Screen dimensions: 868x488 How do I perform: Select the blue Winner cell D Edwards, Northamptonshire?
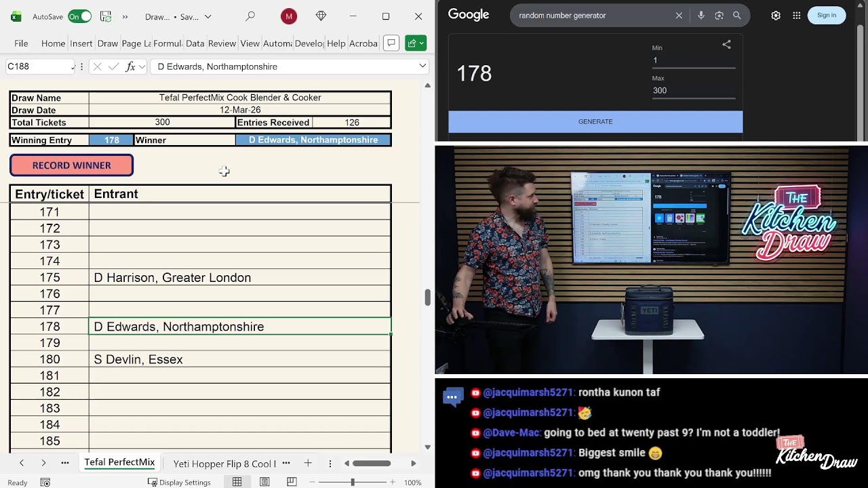point(313,140)
